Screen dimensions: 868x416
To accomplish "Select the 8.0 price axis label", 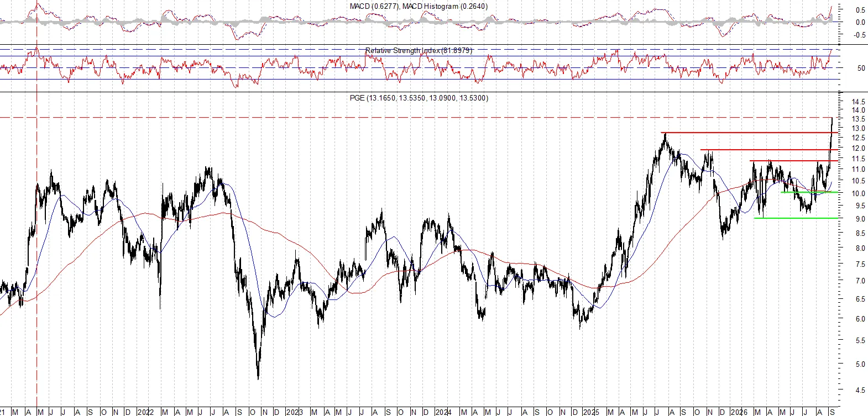I will coord(861,249).
